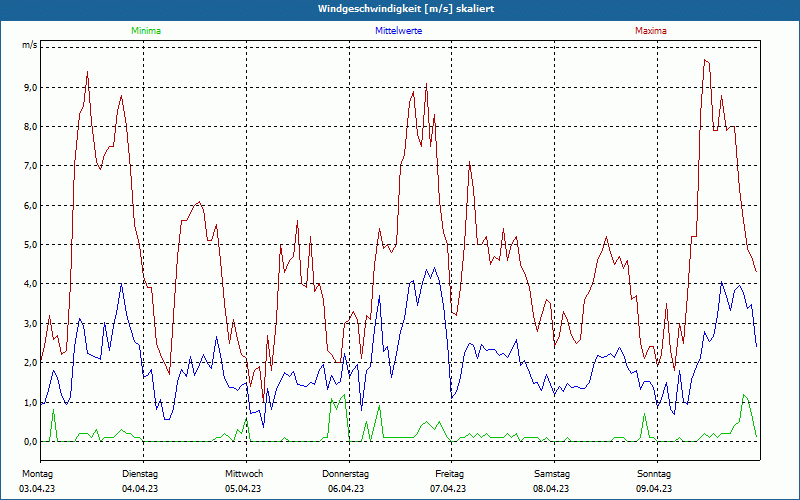Click the 'm/s' unit label on the axis

(x=30, y=45)
